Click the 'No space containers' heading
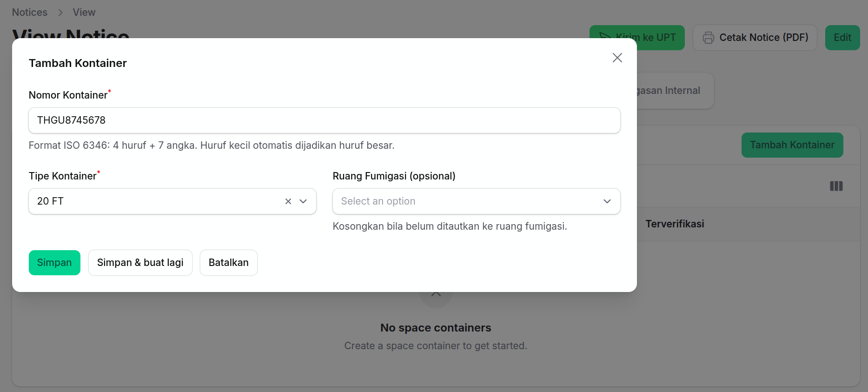Viewport: 868px width, 392px height. (436, 328)
